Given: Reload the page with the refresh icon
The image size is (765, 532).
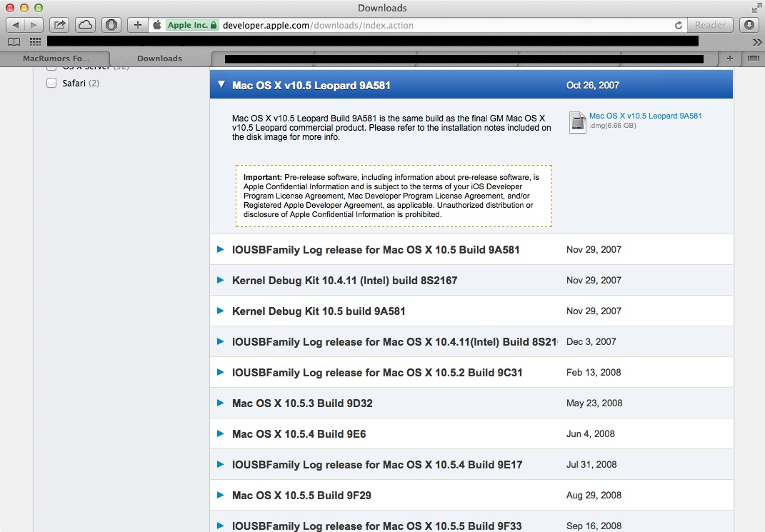Looking at the screenshot, I should [678, 26].
